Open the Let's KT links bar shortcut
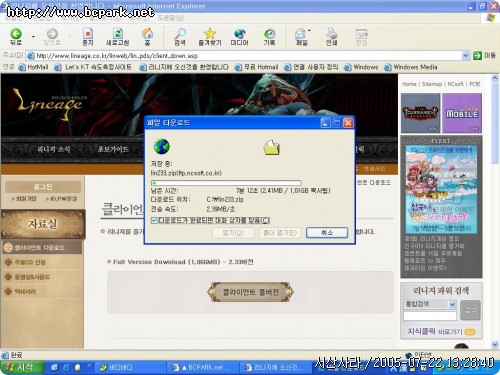500x375 pixels. [x=93, y=67]
